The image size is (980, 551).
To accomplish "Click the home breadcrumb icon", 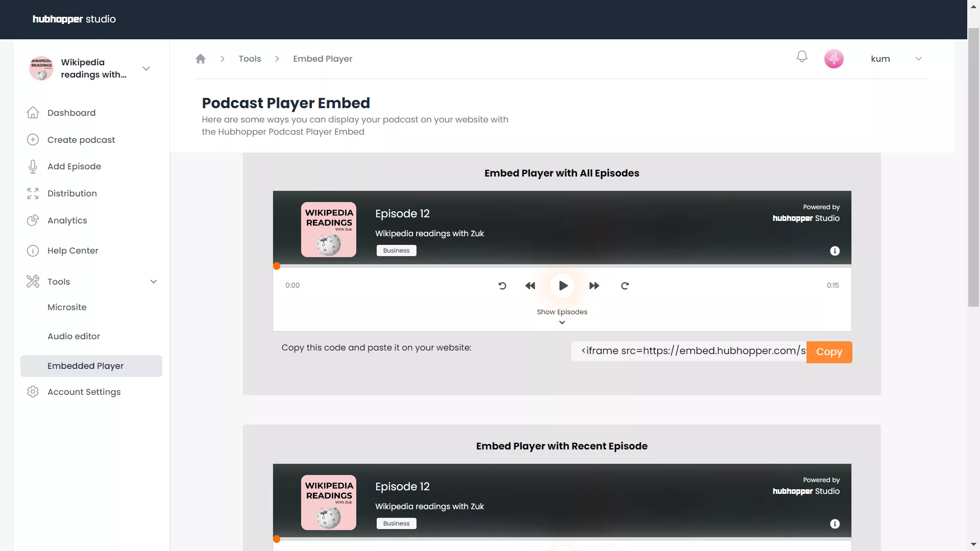I will point(201,59).
